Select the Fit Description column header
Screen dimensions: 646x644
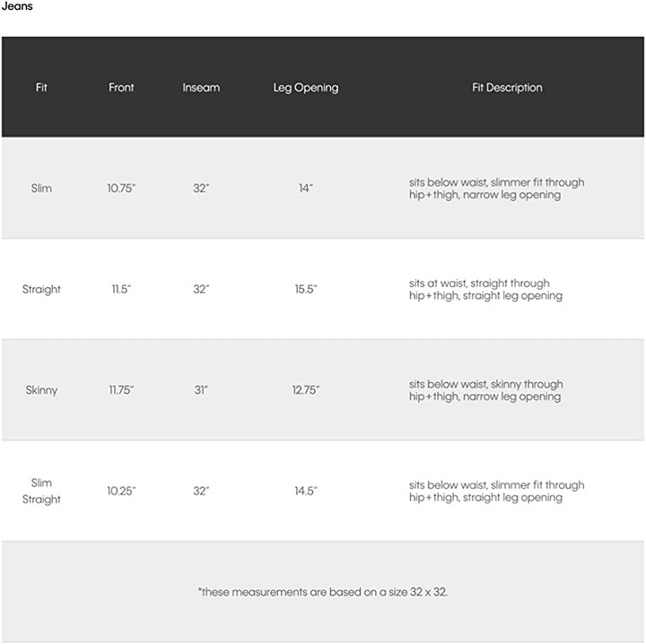click(x=507, y=88)
